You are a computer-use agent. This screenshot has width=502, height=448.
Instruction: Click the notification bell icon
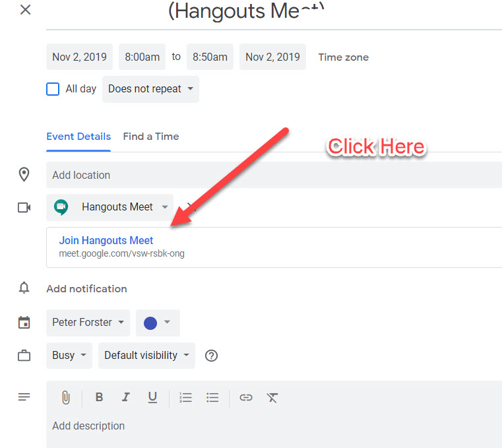tap(24, 288)
